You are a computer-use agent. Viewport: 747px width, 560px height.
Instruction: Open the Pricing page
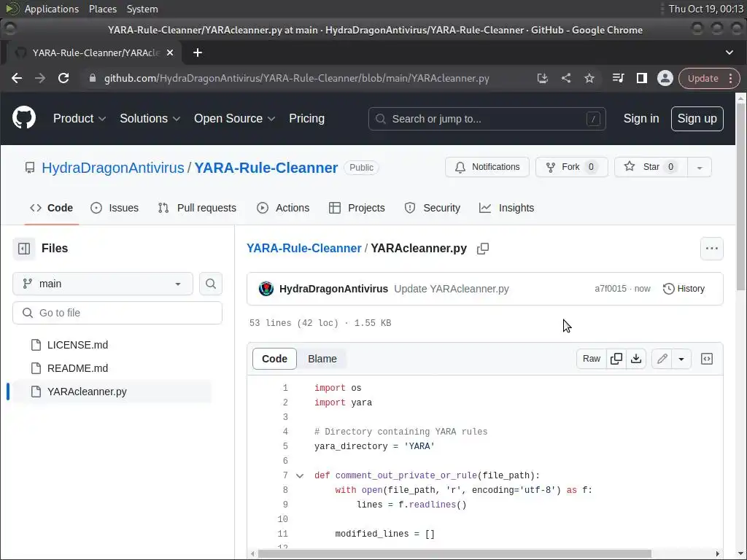point(307,119)
